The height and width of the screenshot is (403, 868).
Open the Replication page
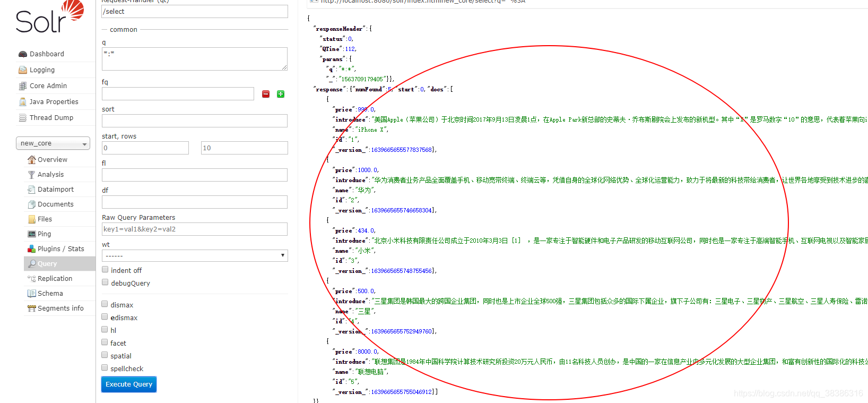(x=55, y=279)
